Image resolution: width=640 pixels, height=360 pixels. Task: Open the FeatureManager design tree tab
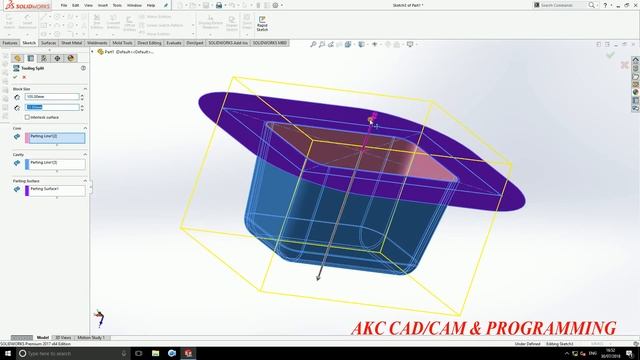17,58
